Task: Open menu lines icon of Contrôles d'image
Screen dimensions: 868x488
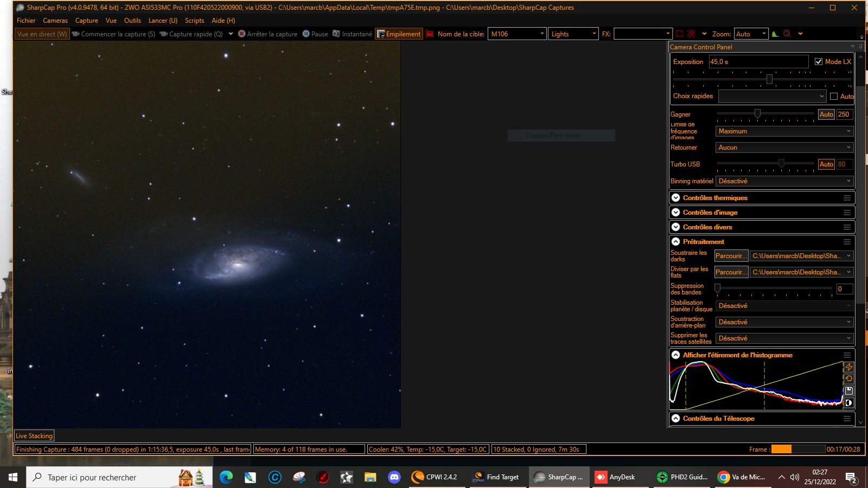Action: tap(847, 213)
